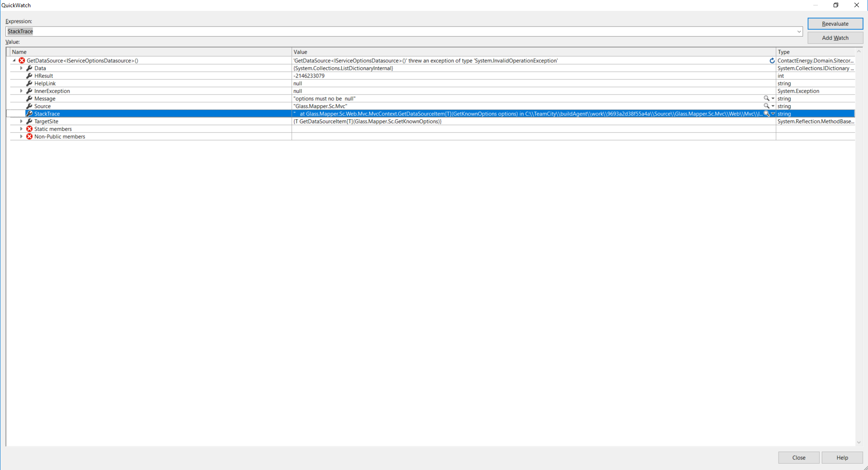Viewport: 868px width, 470px height.
Task: Click the wrench icon next to StackTrace
Action: pos(29,114)
